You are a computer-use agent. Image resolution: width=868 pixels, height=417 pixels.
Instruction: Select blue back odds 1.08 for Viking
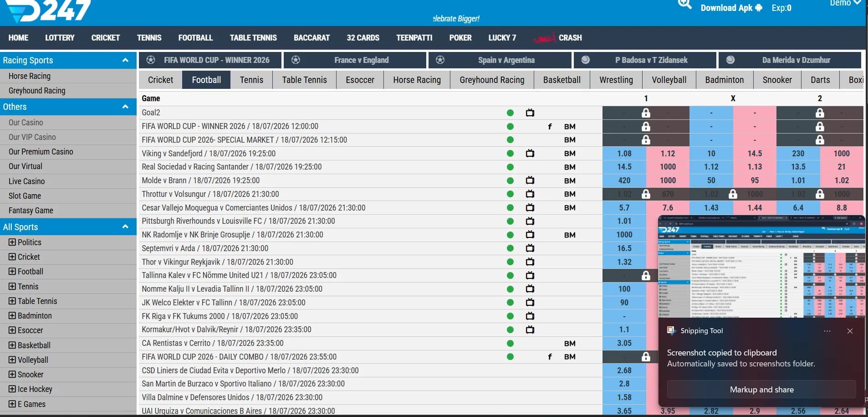coord(624,154)
